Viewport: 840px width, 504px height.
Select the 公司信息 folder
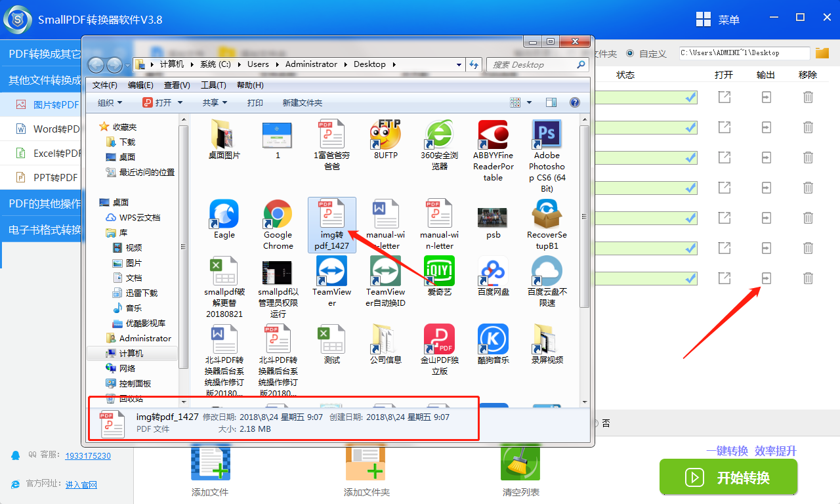[x=386, y=345]
